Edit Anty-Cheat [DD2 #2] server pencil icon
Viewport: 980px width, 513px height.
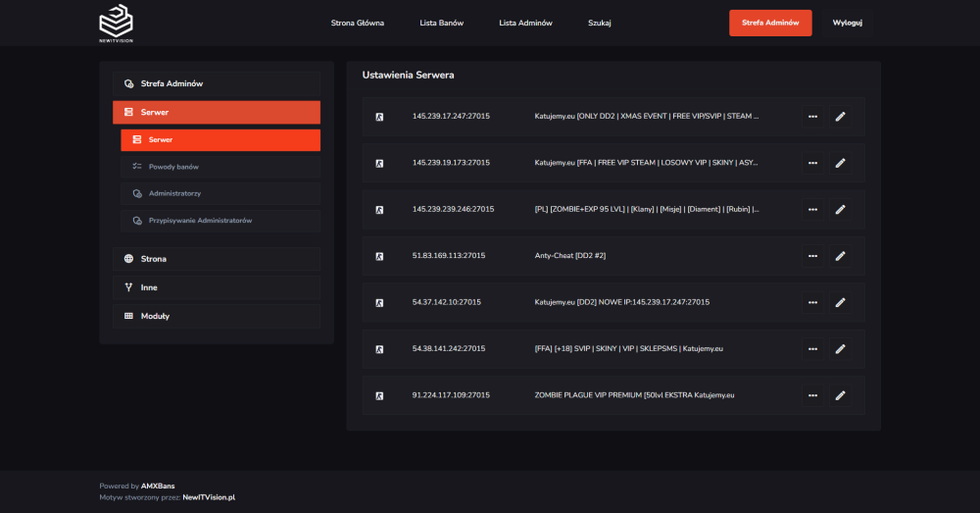point(840,256)
